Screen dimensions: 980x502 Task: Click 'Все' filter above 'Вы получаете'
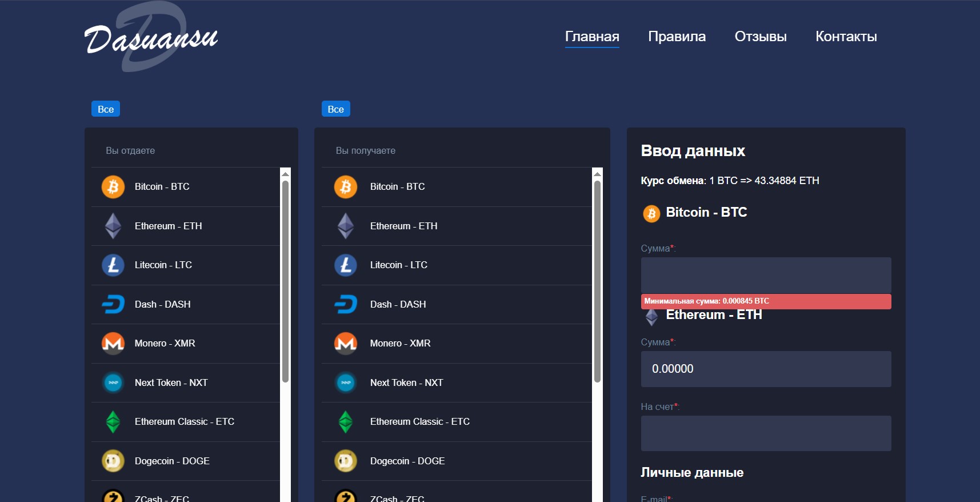point(336,109)
